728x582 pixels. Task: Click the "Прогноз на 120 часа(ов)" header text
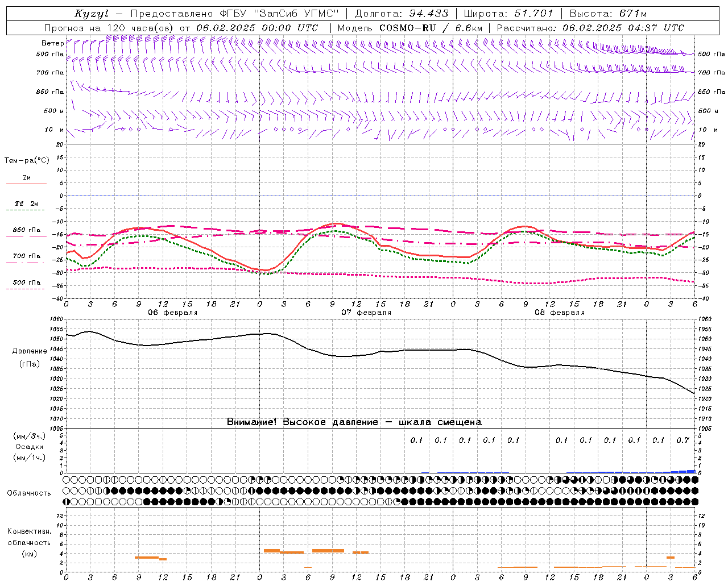110,28
